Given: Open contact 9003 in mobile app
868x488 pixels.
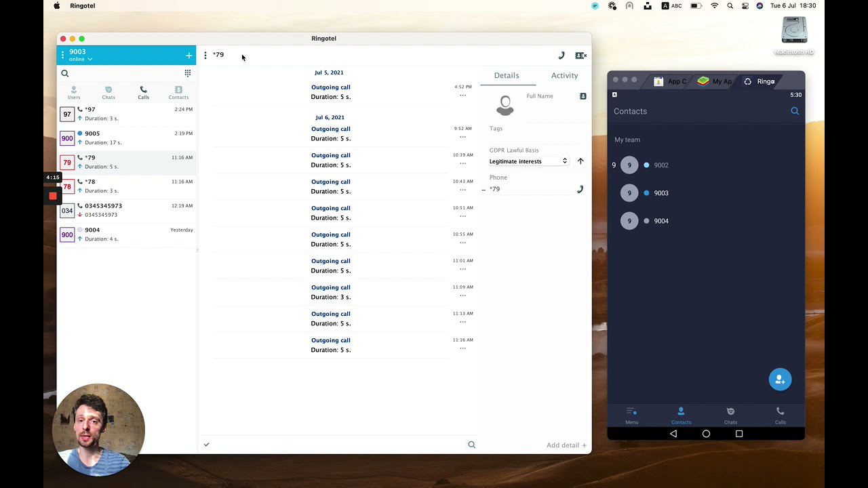Looking at the screenshot, I should (x=706, y=193).
